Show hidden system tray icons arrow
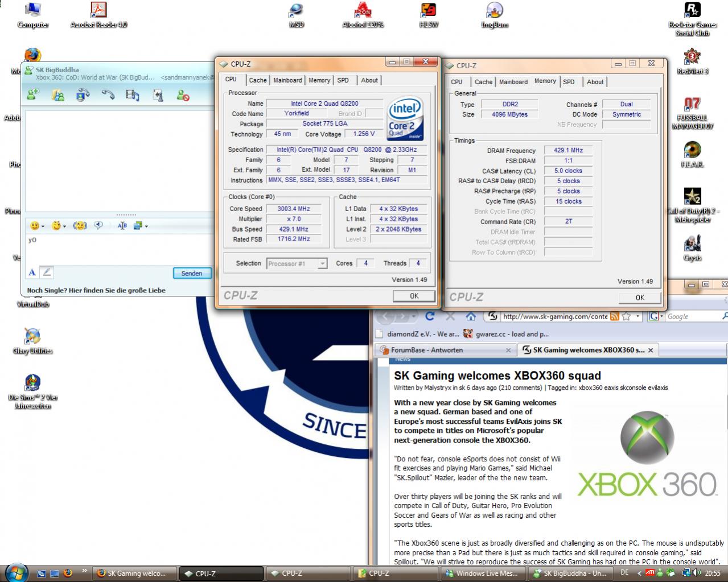 tap(639, 573)
